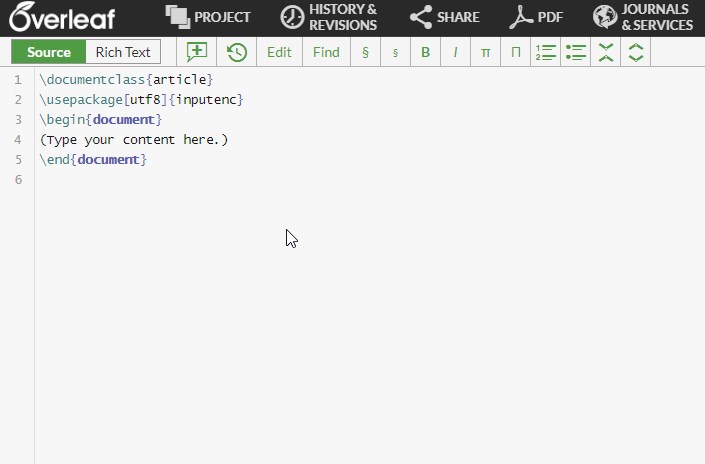Viewport: 705px width, 464px height.
Task: Click line number 4 in gutter
Action: pyautogui.click(x=18, y=140)
